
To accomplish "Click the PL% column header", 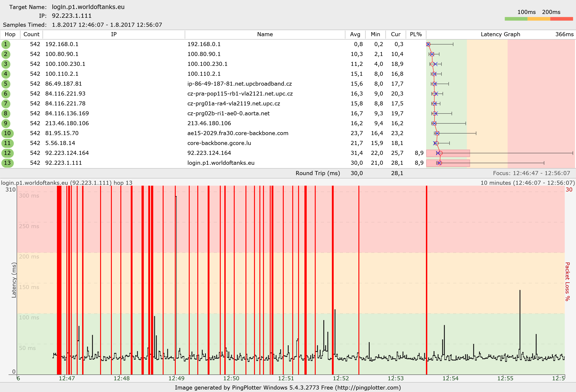I will (416, 34).
